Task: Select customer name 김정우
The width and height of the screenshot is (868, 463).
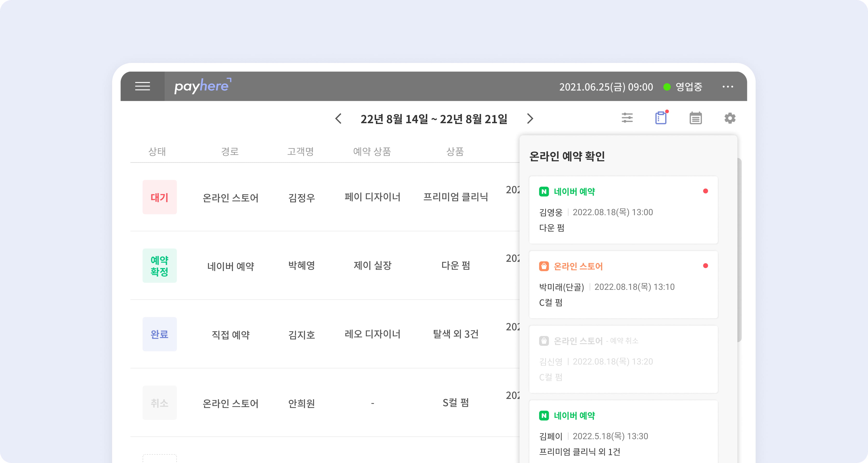Action: coord(302,197)
